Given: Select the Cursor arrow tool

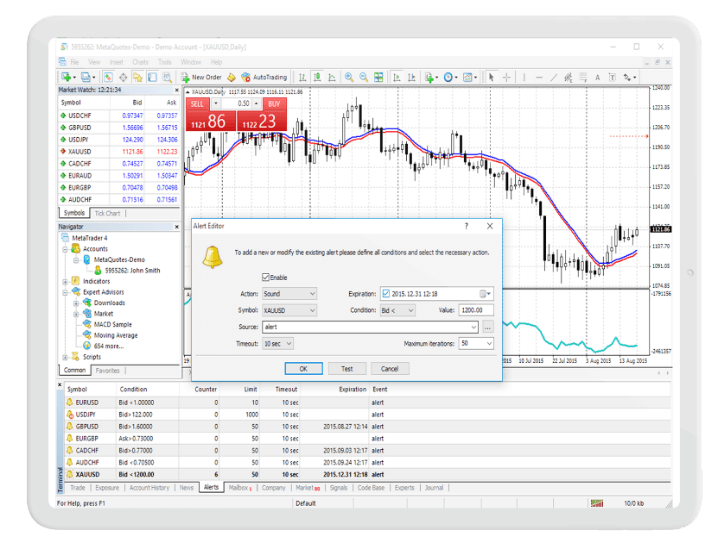Looking at the screenshot, I should [x=491, y=77].
